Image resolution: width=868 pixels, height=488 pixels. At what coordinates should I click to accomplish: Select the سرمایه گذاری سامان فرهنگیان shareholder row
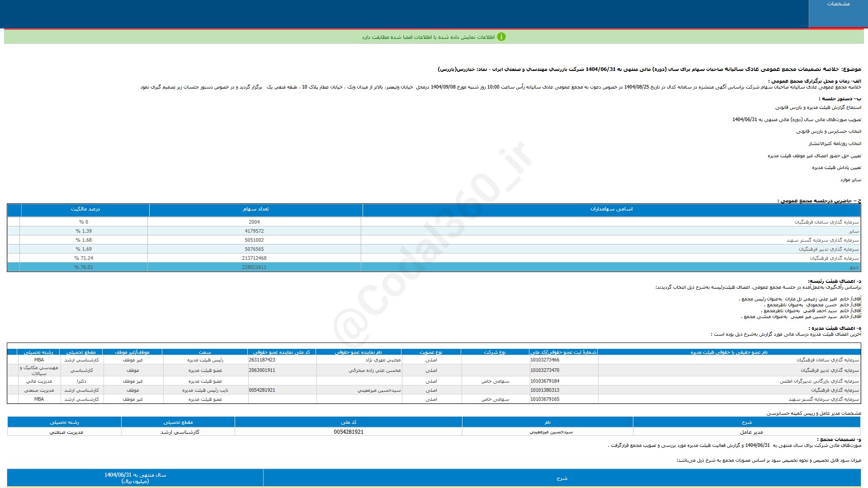(826, 222)
